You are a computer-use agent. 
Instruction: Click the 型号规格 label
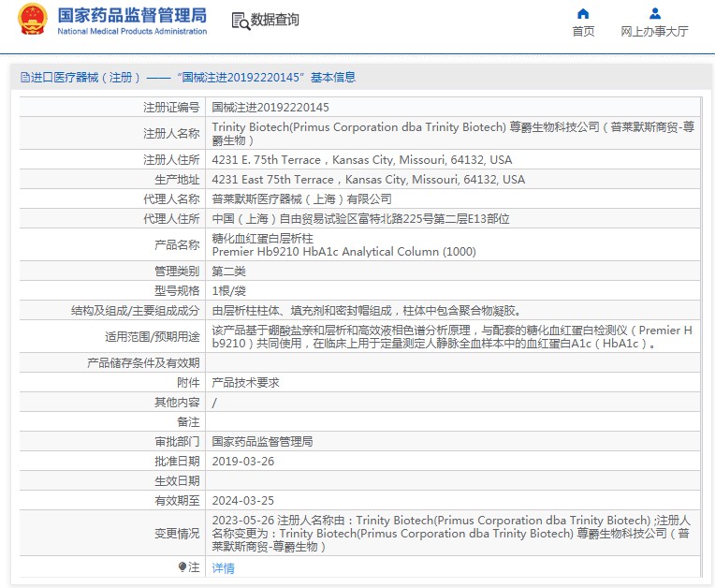[177, 290]
